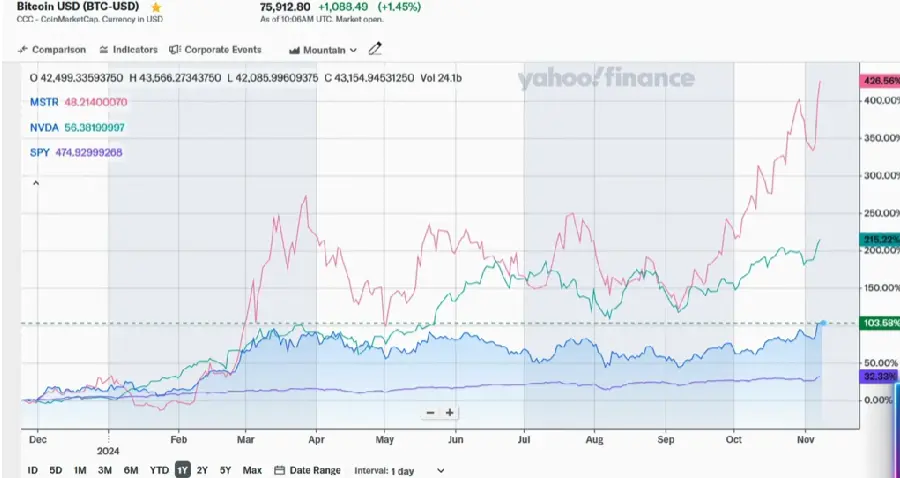
Task: Open the Comparison tool
Action: pyautogui.click(x=51, y=50)
